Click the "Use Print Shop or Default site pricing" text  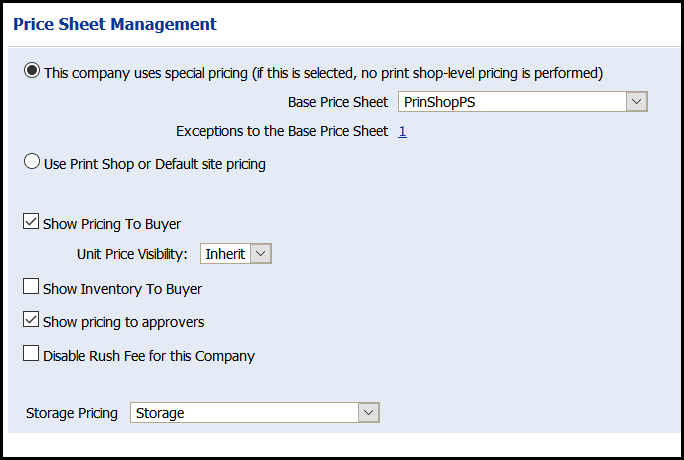[155, 163]
